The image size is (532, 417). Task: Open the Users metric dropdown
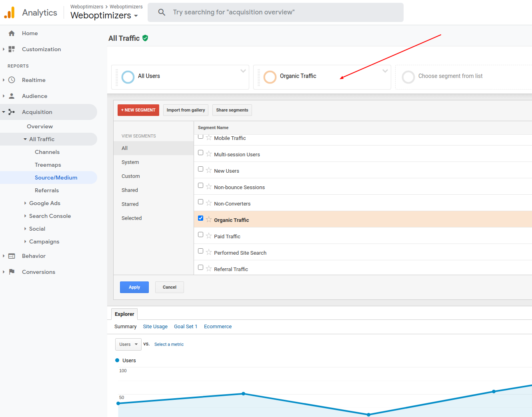click(x=128, y=344)
